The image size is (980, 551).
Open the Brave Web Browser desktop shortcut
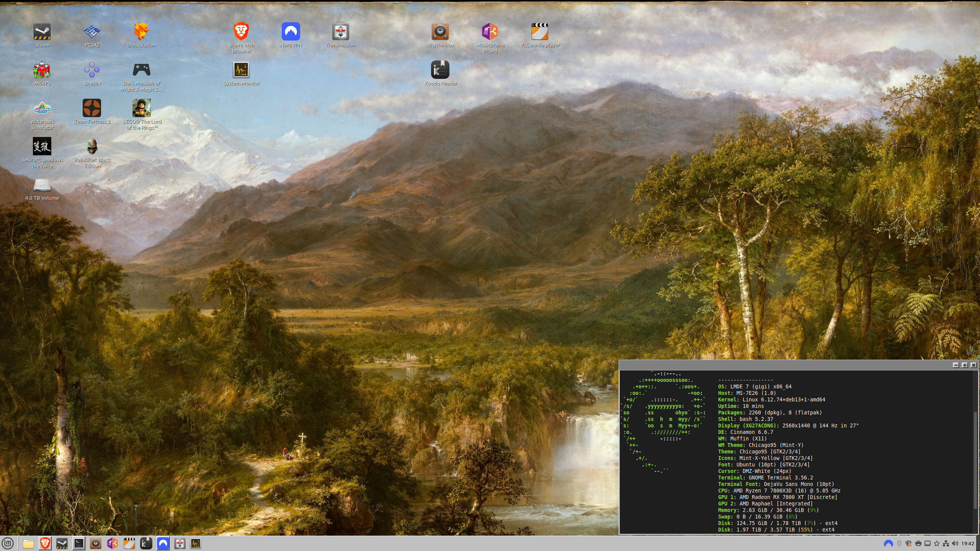[241, 32]
